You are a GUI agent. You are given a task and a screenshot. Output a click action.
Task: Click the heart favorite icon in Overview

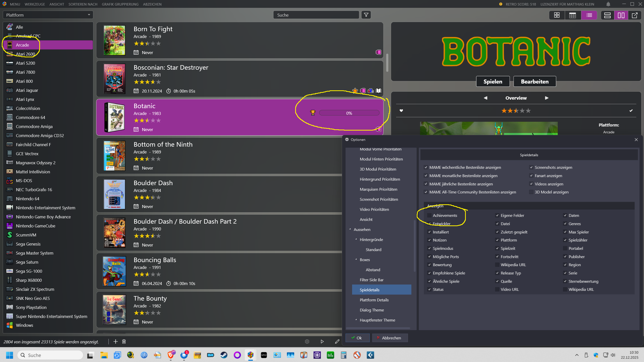coord(401,110)
